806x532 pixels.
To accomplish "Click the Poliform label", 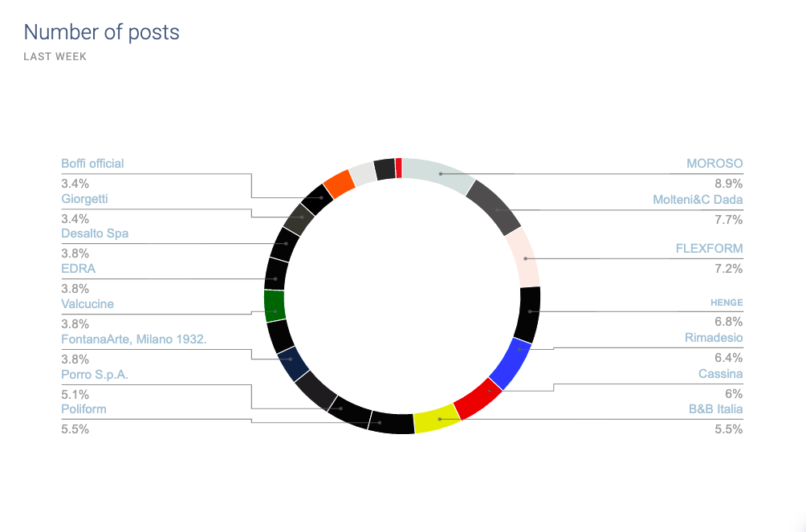I will click(x=83, y=409).
